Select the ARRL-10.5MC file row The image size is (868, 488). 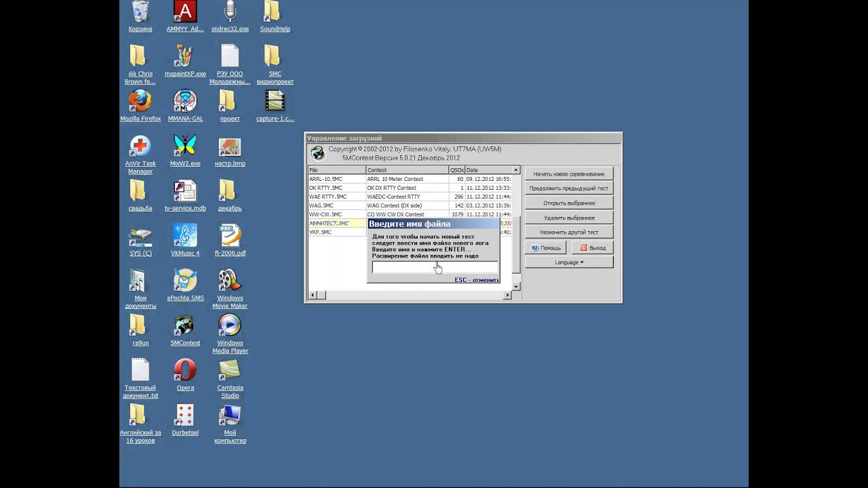click(410, 179)
